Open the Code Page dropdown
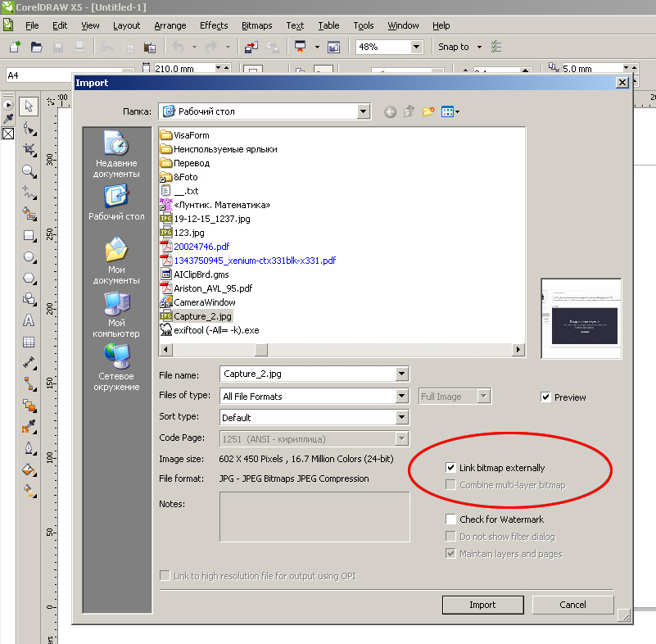Screen dimensions: 656x644 pos(401,438)
